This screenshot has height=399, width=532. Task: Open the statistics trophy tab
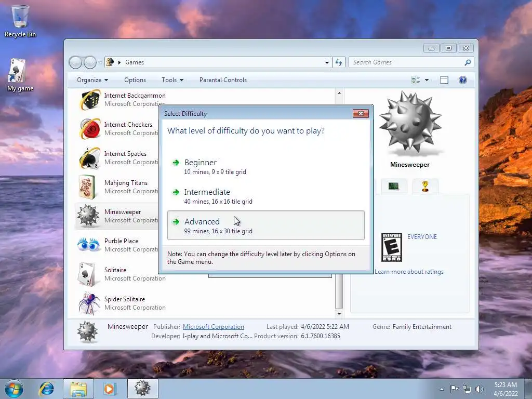tap(425, 186)
